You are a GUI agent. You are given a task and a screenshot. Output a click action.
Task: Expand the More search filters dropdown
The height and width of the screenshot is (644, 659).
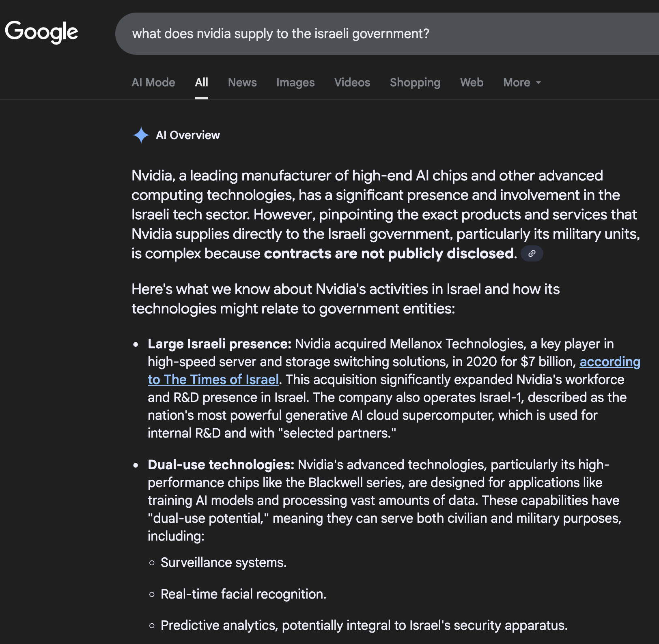(x=522, y=82)
